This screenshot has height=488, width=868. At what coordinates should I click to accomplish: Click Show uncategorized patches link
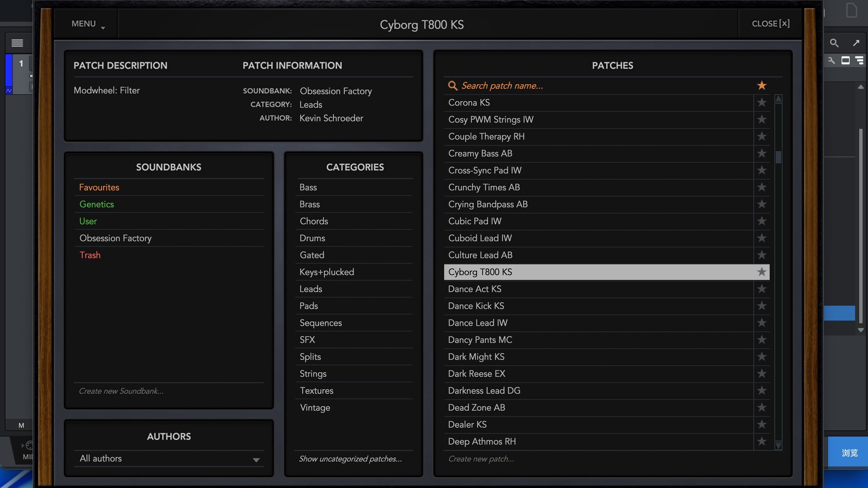click(x=350, y=459)
